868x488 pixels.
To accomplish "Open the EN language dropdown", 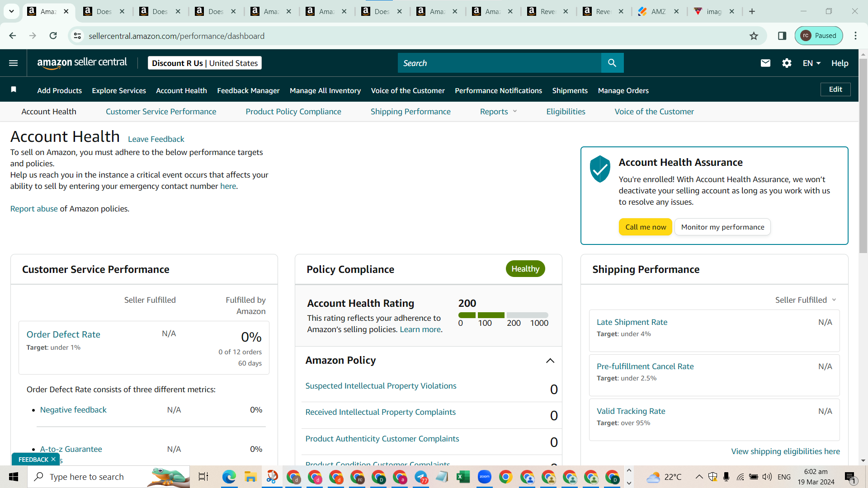I will pyautogui.click(x=811, y=63).
